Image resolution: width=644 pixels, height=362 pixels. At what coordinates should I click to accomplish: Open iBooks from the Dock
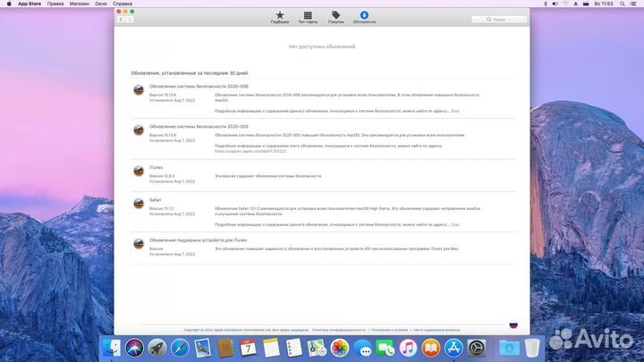tap(431, 348)
